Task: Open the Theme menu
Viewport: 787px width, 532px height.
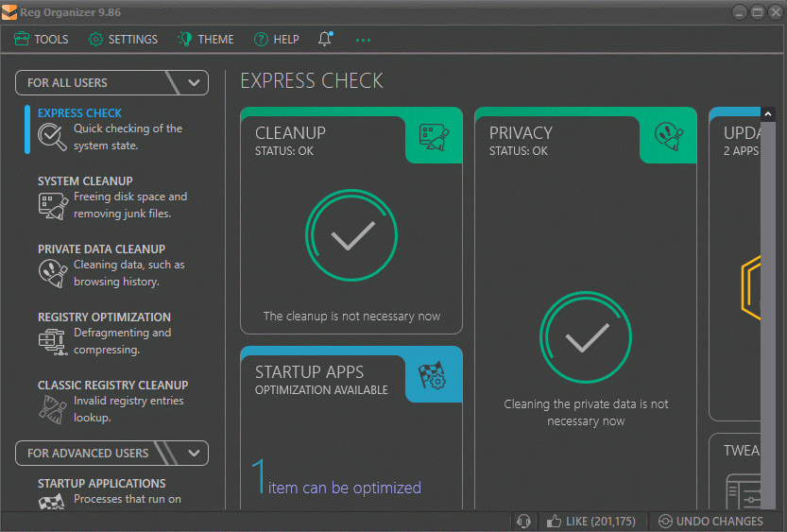Action: [206, 39]
